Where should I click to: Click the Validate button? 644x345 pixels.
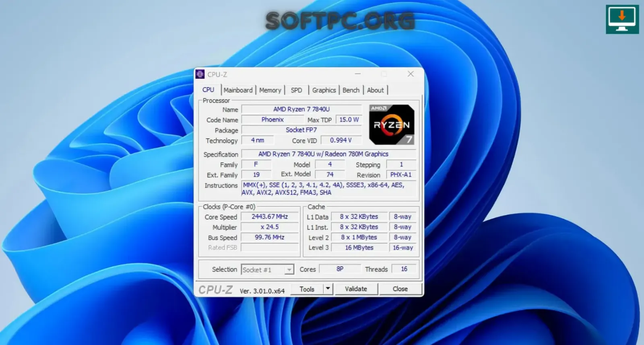point(356,289)
